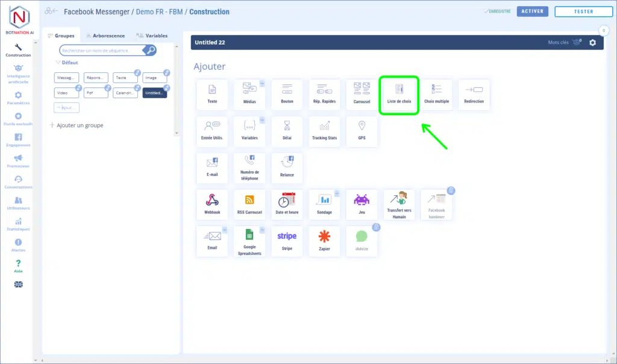The image size is (617, 364).
Task: Insert a Webhook block
Action: (x=212, y=205)
